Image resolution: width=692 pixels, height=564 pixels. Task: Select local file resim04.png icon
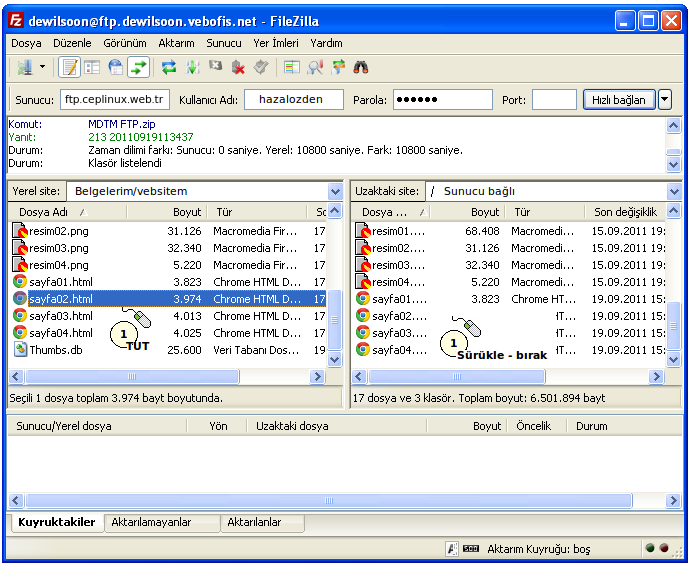20,265
